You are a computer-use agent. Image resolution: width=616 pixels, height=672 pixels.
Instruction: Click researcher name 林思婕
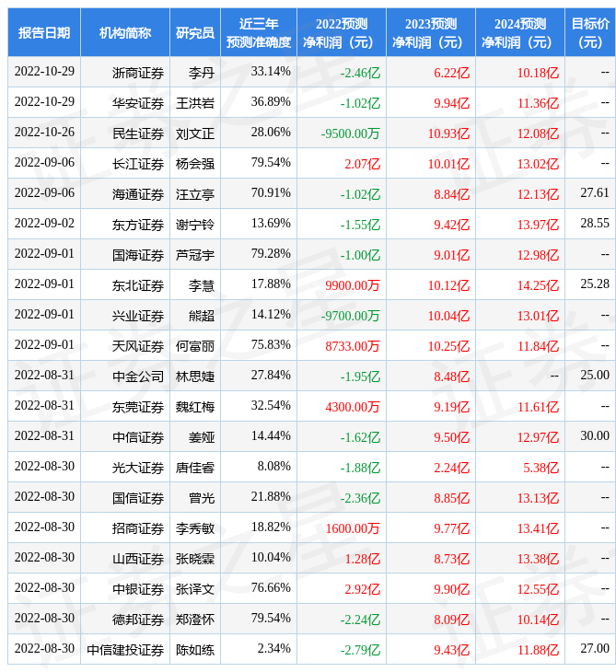(195, 377)
